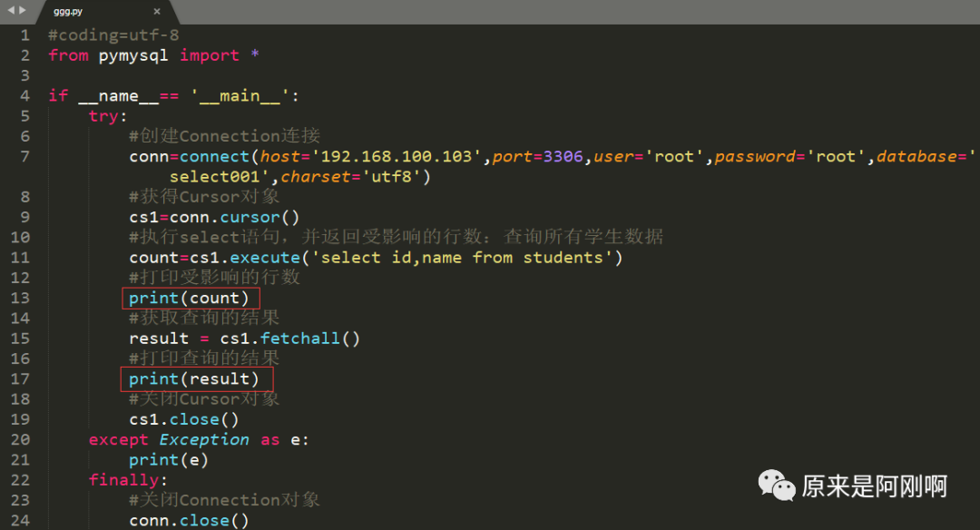The image size is (980, 530).
Task: Click the '#获取查询的结果' comment
Action: (x=204, y=319)
